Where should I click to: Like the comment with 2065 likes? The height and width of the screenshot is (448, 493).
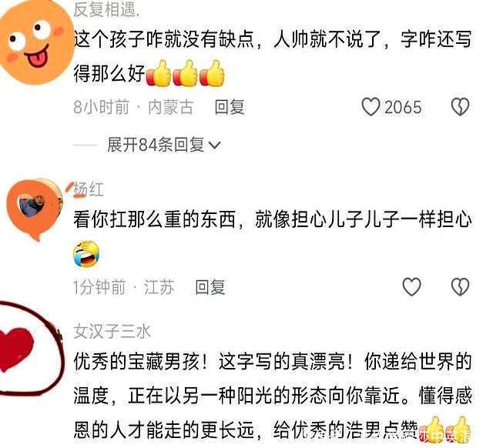point(371,107)
